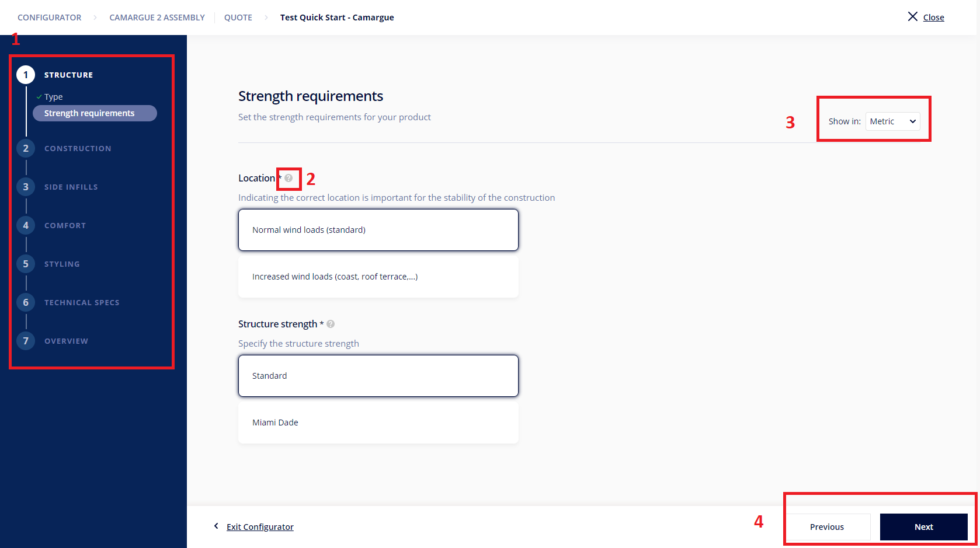Open the Show in Metric dropdown
The height and width of the screenshot is (548, 980).
892,121
